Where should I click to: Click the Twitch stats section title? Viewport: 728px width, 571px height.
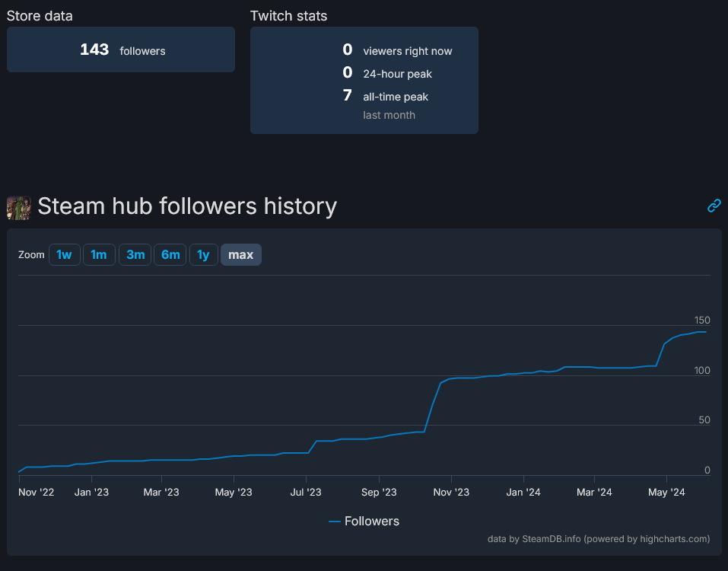click(288, 15)
